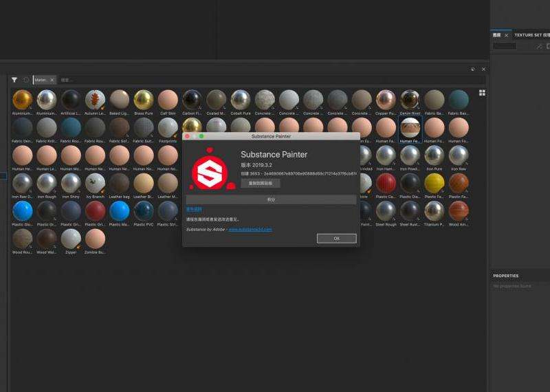Toggle the shelf grid view icon
Screen dimensions: 550x392
coord(482,92)
